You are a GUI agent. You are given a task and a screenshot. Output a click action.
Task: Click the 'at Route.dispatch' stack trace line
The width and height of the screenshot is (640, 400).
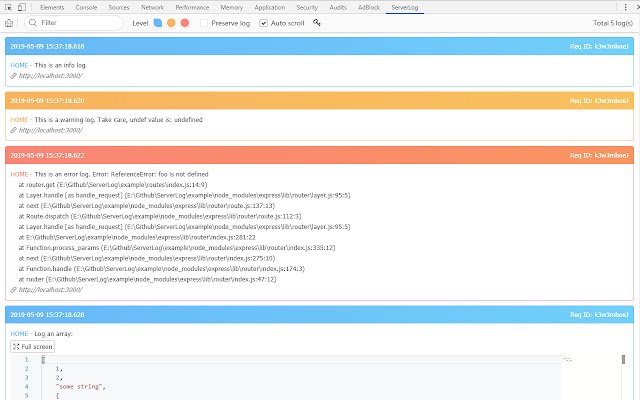coord(160,216)
